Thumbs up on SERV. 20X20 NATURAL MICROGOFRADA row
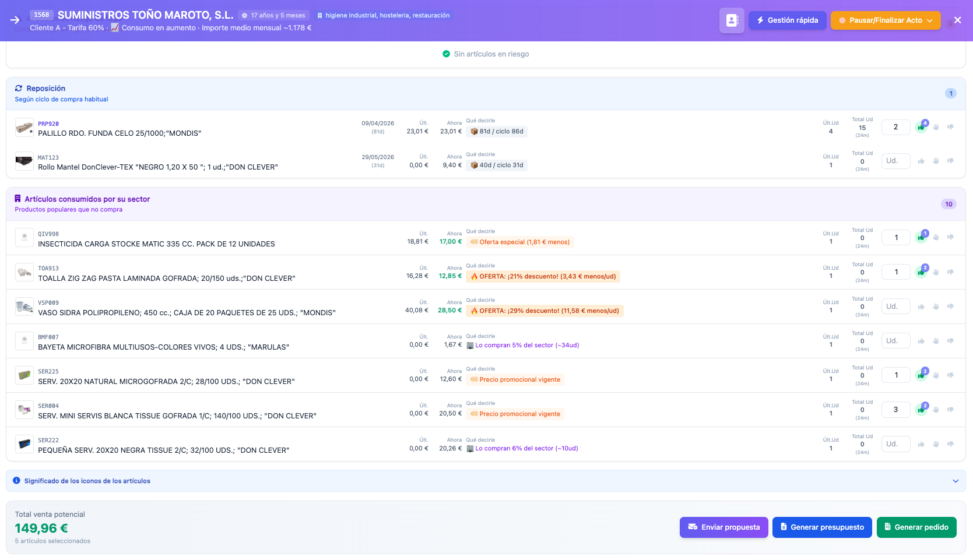This screenshot has width=973, height=560. pos(921,375)
